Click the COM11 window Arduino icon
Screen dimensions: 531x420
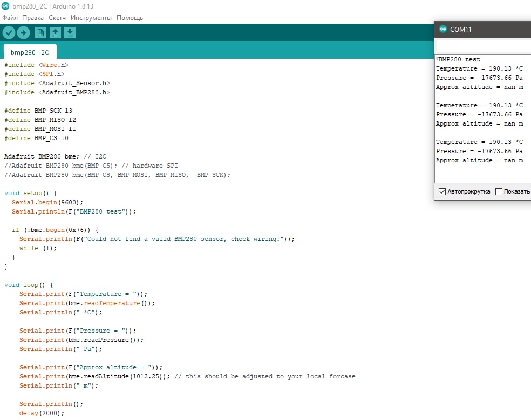(x=443, y=29)
